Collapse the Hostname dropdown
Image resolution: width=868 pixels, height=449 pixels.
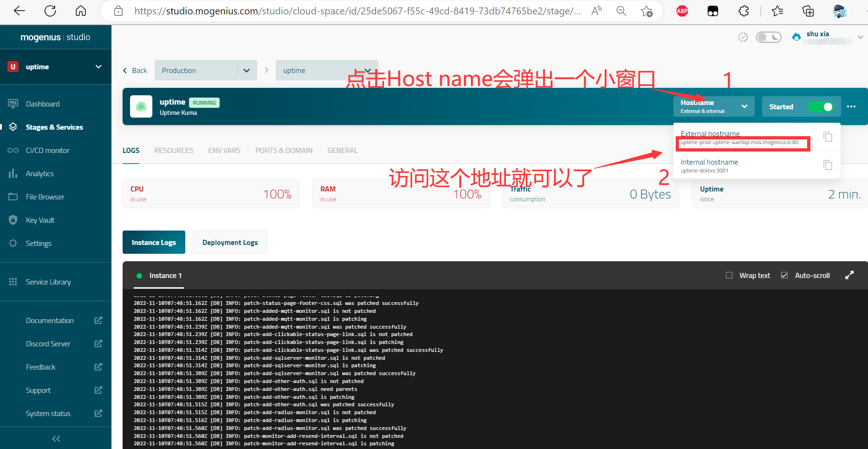(x=744, y=106)
